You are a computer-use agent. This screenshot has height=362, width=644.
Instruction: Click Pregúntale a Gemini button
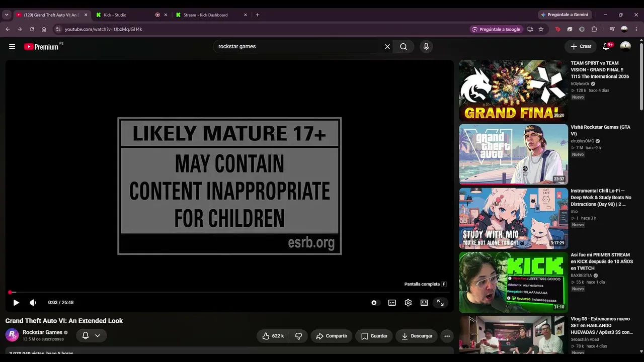click(x=564, y=15)
